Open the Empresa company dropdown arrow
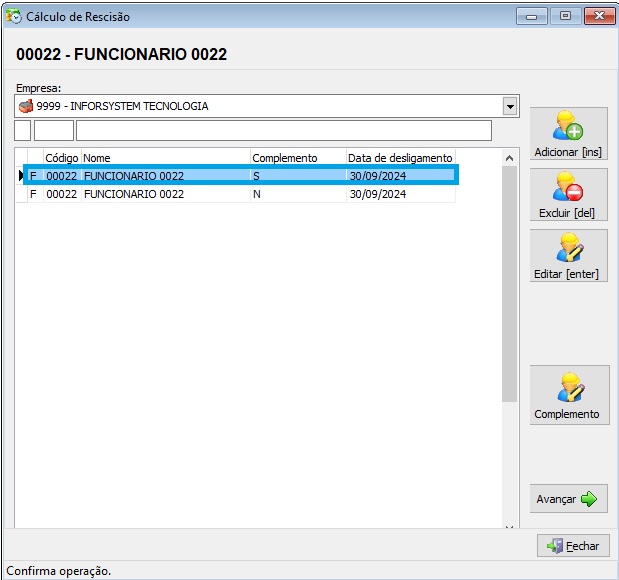 [510, 106]
